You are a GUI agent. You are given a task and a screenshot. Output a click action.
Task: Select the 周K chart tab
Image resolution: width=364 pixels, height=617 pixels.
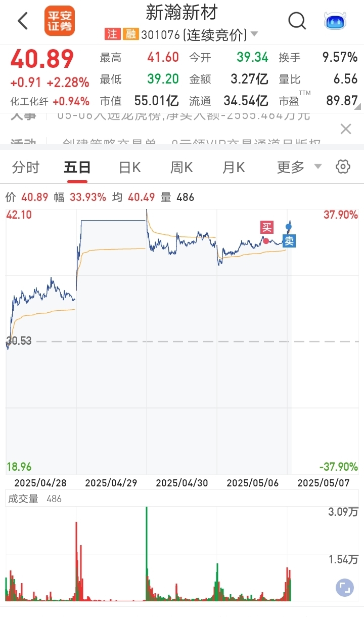pyautogui.click(x=181, y=167)
